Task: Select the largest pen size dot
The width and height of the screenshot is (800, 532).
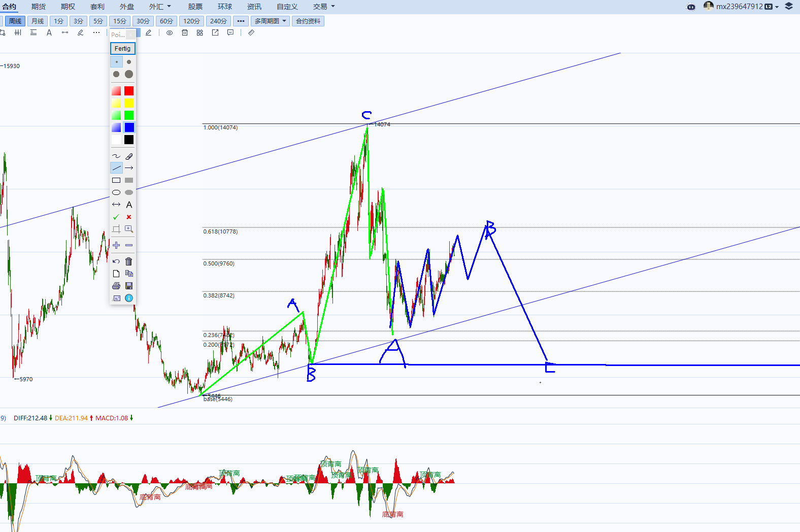Action: (x=129, y=74)
